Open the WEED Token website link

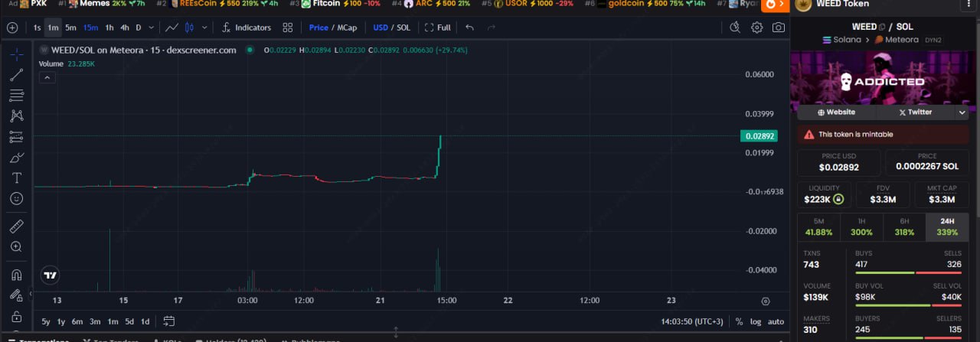(836, 112)
